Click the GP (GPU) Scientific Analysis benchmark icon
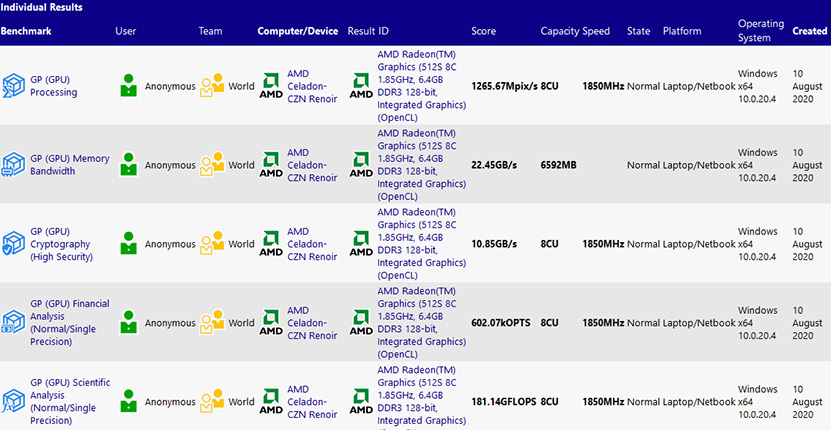Screen dimensions: 831x430 pyautogui.click(x=14, y=402)
